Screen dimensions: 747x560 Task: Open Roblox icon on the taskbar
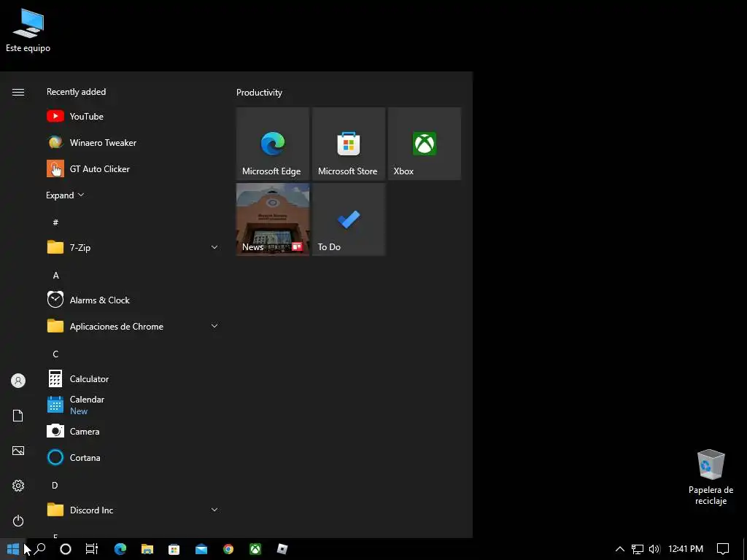click(282, 549)
